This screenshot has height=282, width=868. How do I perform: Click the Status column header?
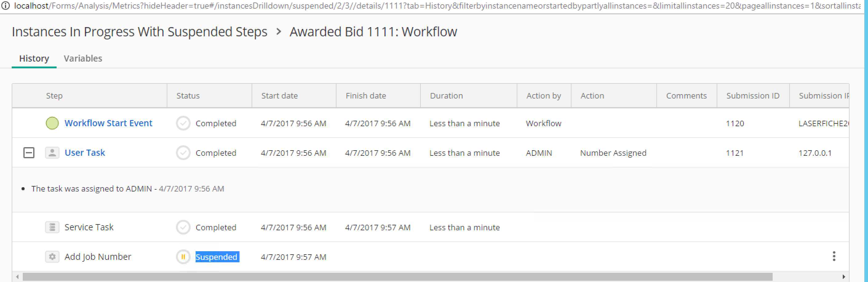(x=188, y=96)
